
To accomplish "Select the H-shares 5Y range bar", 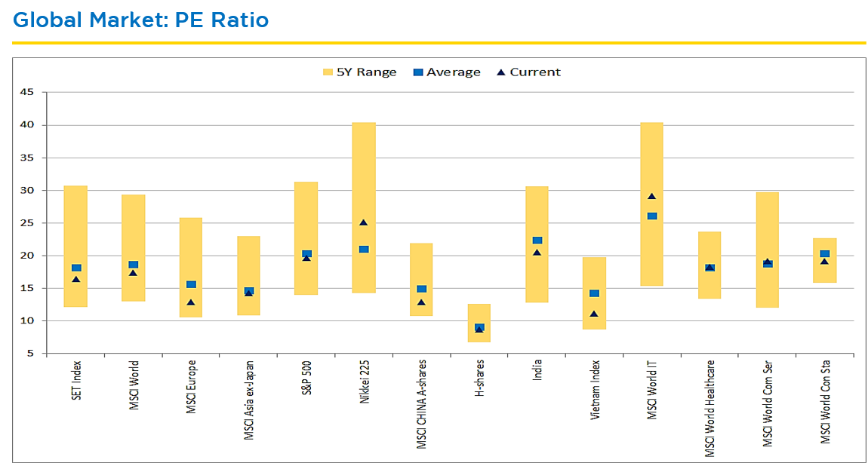I will (479, 313).
